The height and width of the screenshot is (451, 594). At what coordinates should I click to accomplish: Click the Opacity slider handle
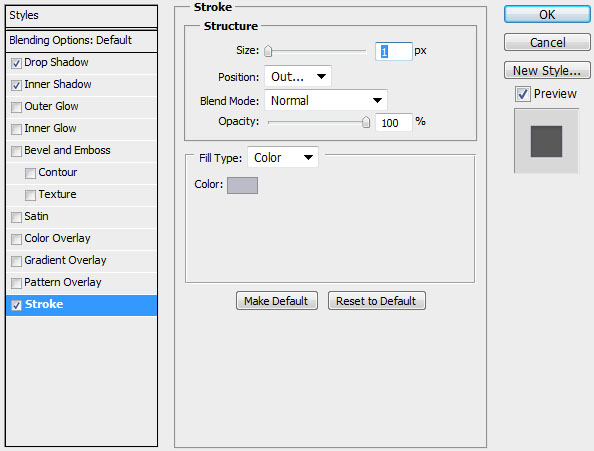366,122
